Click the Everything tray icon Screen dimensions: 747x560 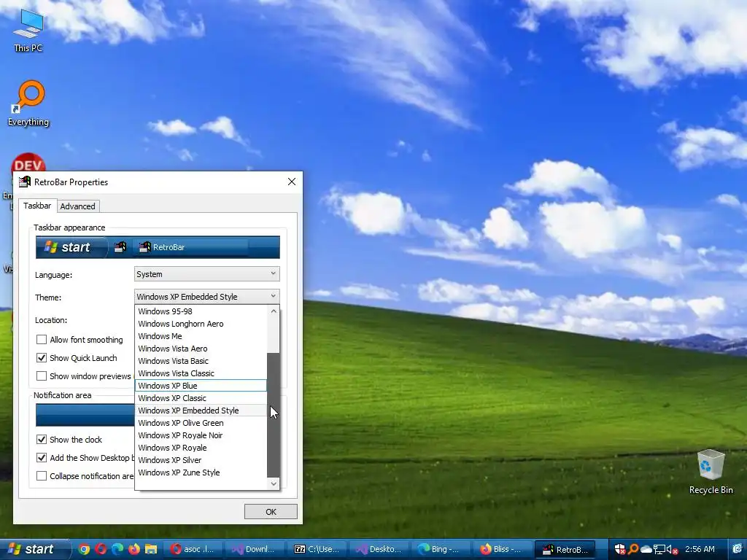pyautogui.click(x=633, y=549)
